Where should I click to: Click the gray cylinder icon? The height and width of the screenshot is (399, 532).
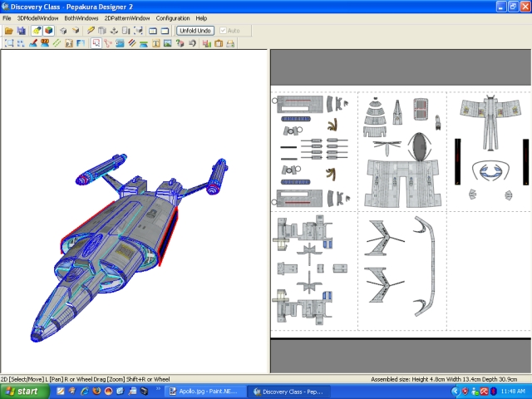(102, 31)
